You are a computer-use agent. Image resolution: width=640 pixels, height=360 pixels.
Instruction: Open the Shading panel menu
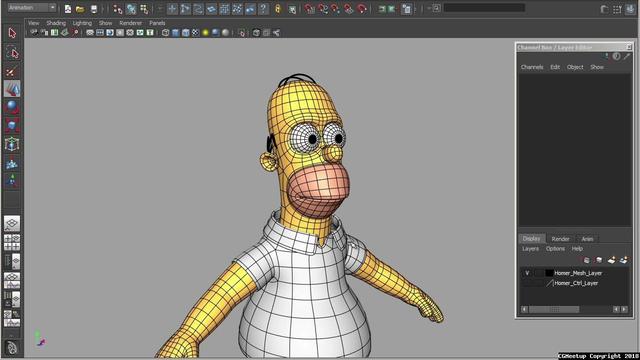point(56,23)
